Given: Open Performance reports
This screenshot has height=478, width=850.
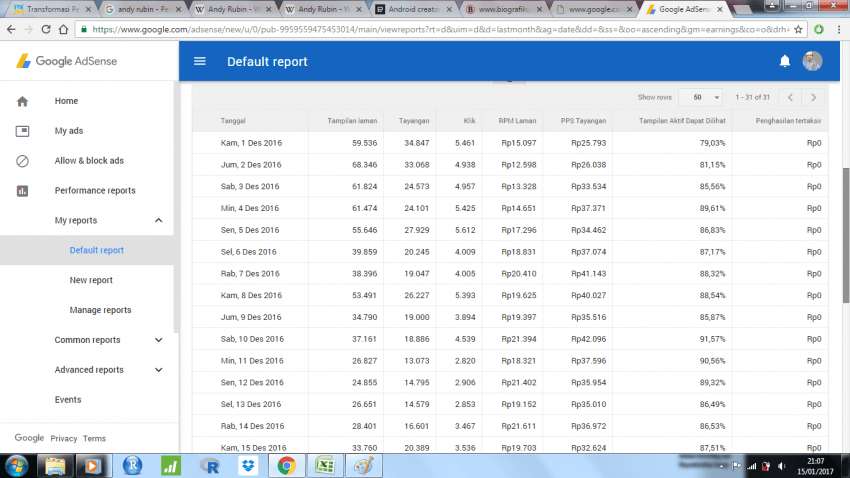Looking at the screenshot, I should (x=95, y=191).
